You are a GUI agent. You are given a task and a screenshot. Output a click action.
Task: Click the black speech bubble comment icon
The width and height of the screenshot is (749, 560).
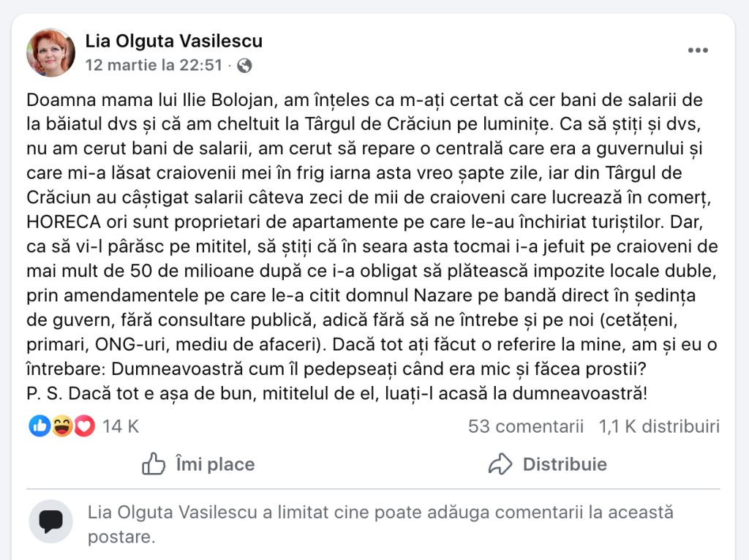click(50, 521)
